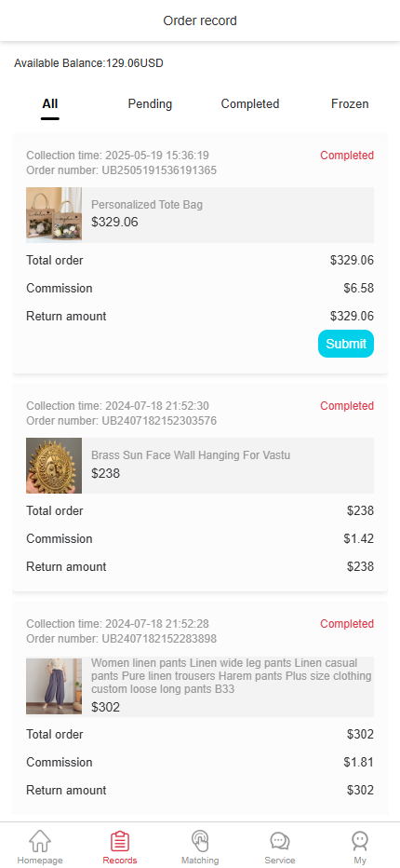Open the Brass Sun Face thumbnail

coord(54,466)
